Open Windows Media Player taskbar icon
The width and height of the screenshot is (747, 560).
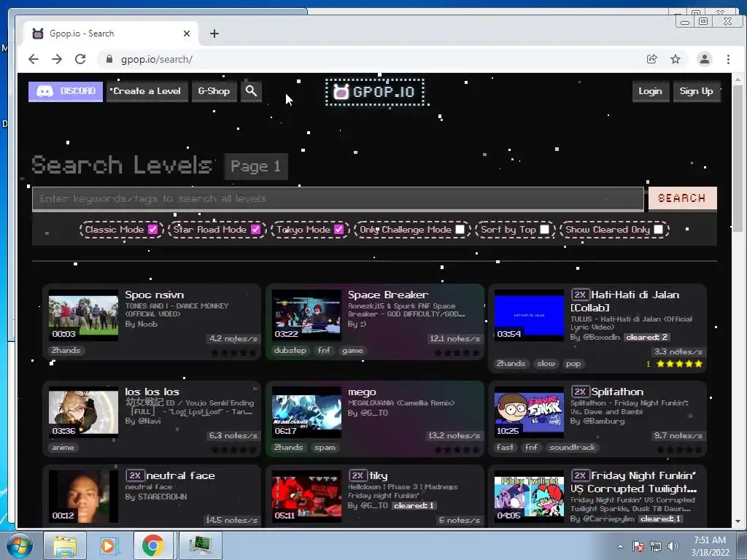point(108,545)
